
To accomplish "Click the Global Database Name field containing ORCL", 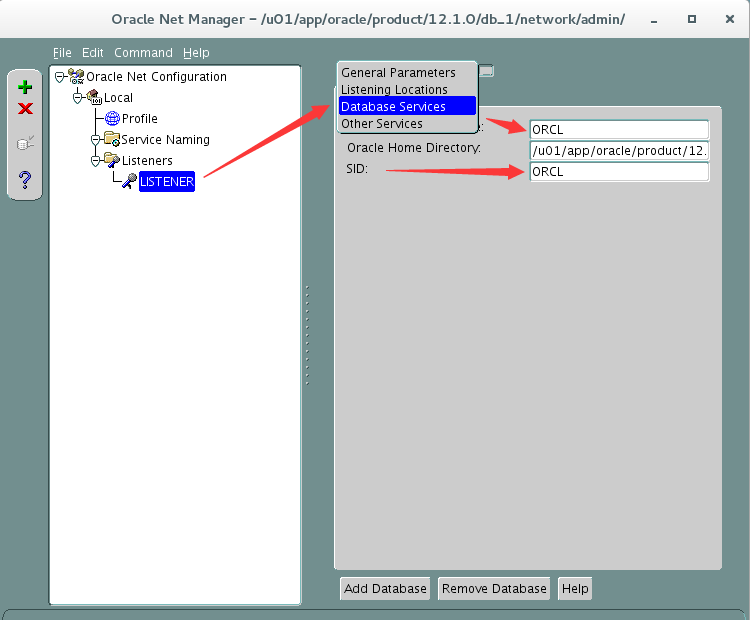I will (x=619, y=130).
